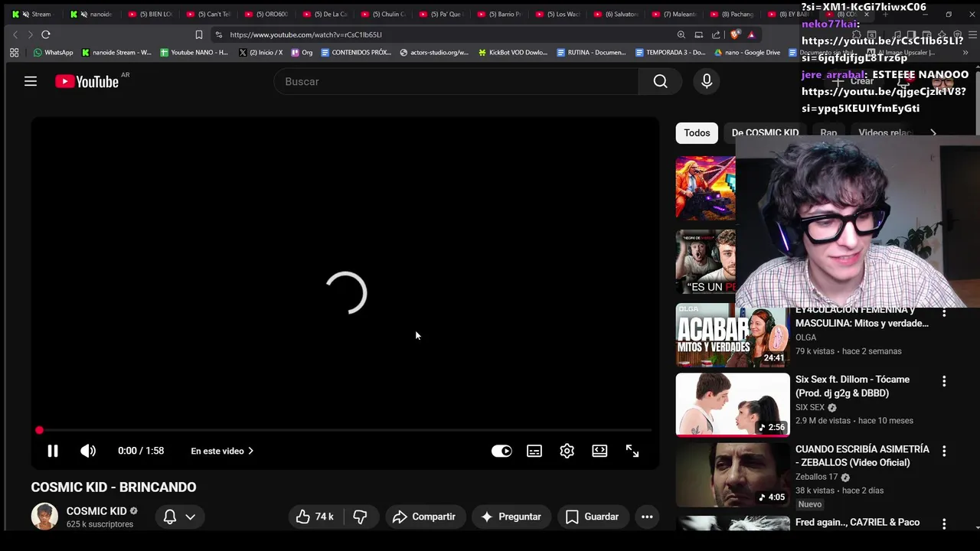Enter fullscreen mode
This screenshot has height=551, width=980.
click(632, 451)
